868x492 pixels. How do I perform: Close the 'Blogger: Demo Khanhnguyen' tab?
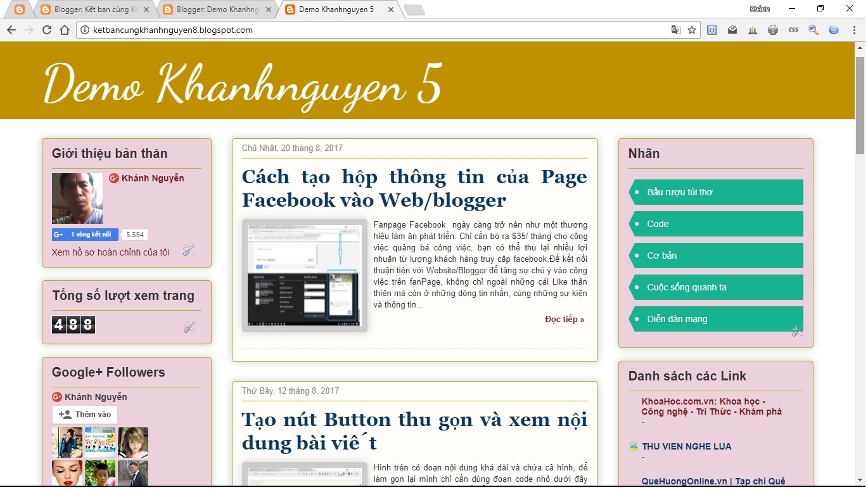pos(269,10)
